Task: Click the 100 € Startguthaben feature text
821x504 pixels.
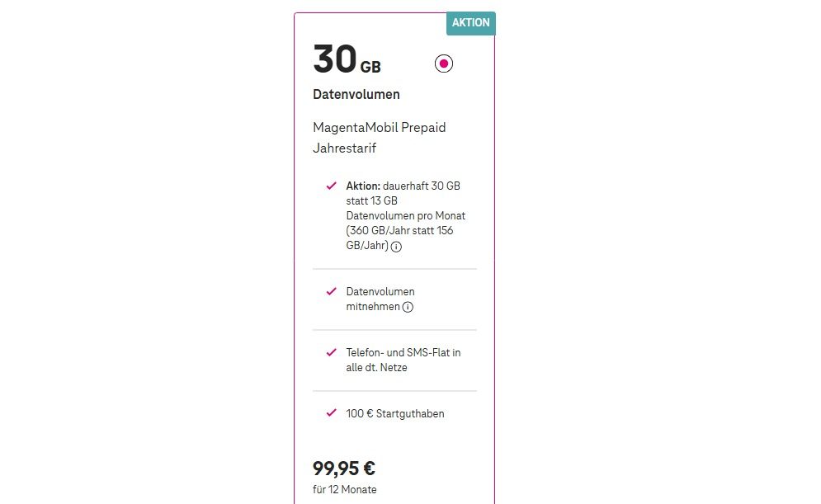Action: click(394, 414)
